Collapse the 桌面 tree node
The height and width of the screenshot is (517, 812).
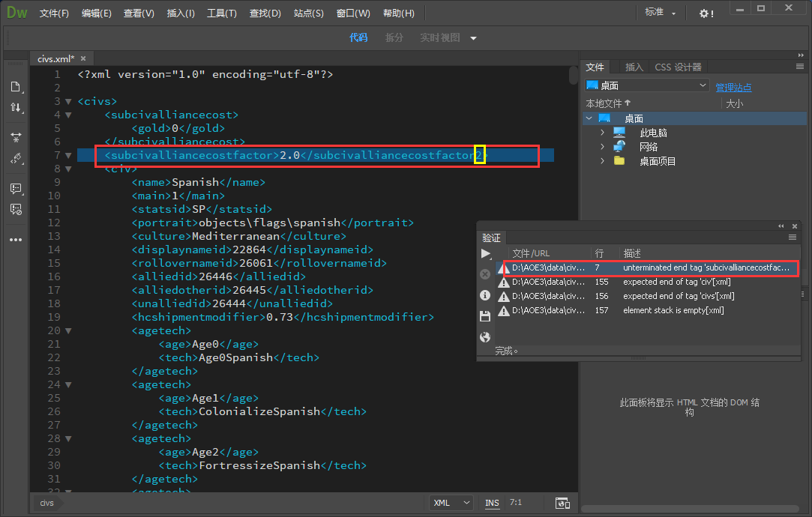pyautogui.click(x=589, y=118)
